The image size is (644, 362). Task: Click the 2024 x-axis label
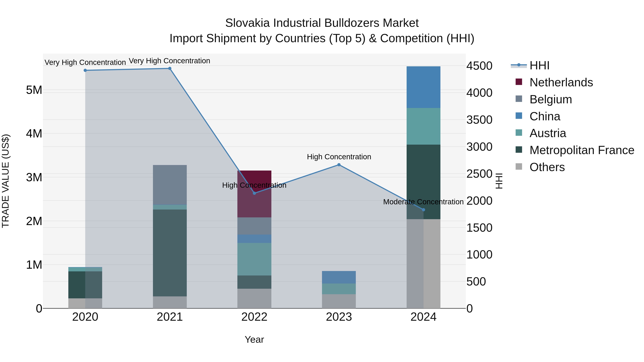423,317
